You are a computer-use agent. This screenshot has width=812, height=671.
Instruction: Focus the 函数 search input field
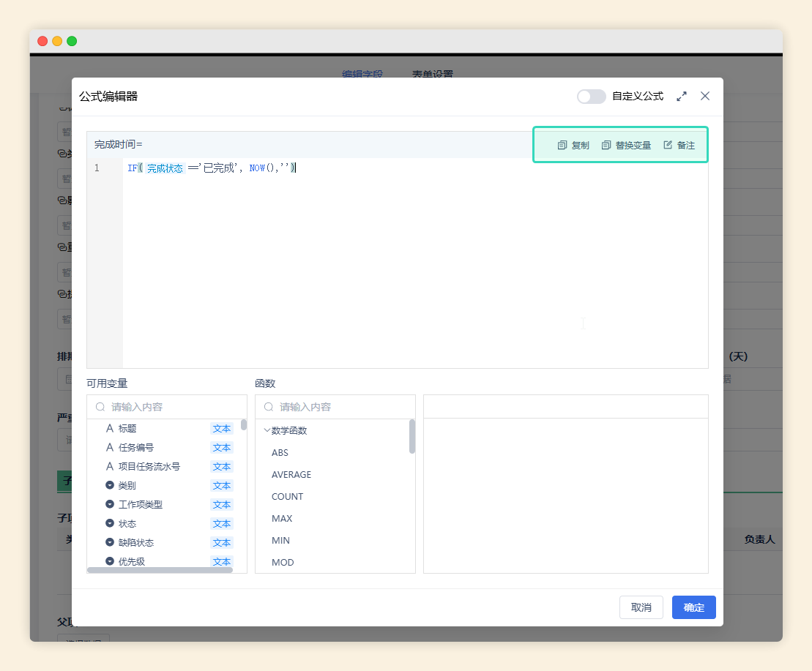tap(342, 407)
